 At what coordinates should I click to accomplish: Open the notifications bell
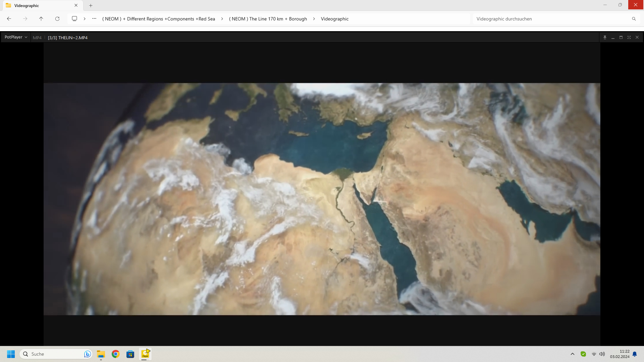[635, 354]
